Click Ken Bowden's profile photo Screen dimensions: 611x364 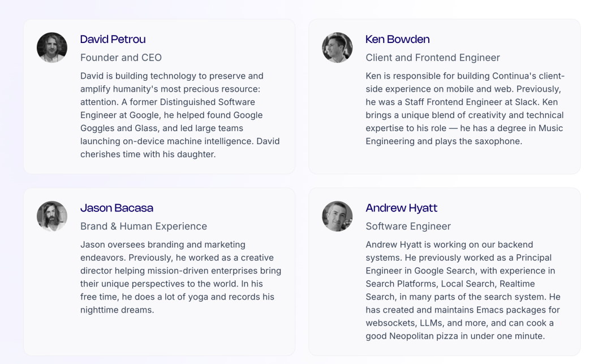tap(337, 47)
